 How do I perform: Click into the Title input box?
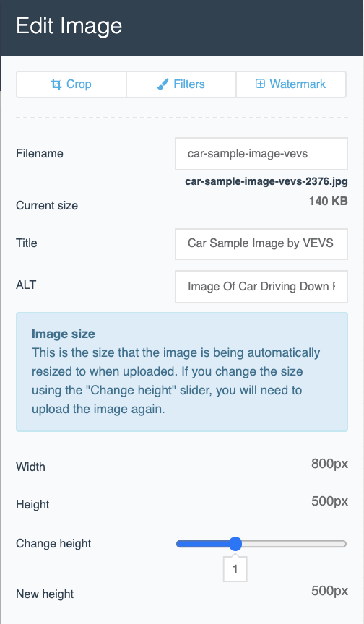click(261, 243)
